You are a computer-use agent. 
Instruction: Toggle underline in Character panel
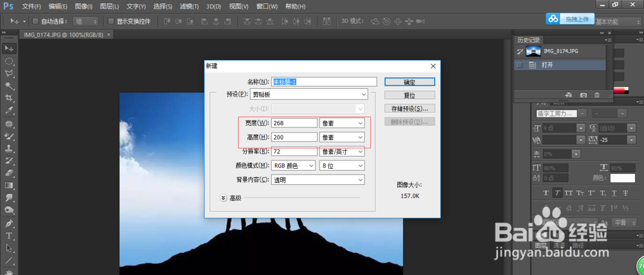click(614, 193)
